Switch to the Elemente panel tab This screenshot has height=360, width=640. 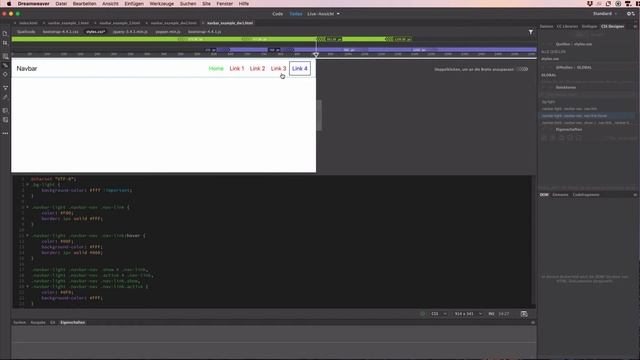560,195
